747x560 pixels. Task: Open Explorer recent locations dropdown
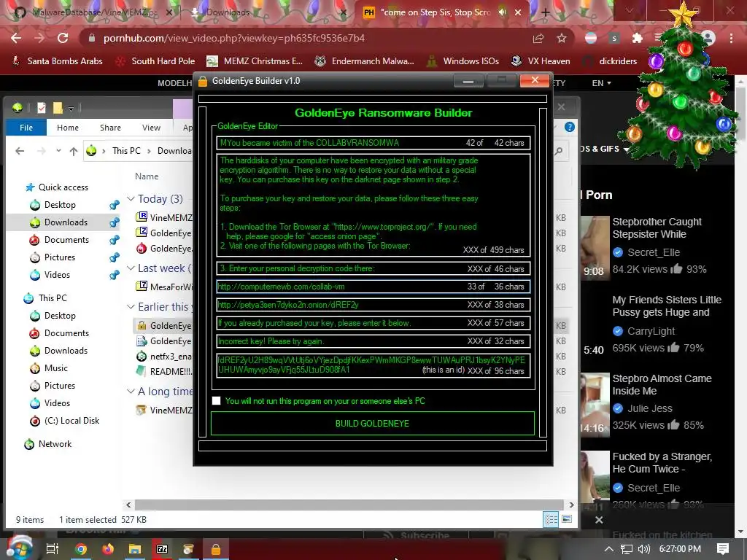tap(58, 151)
